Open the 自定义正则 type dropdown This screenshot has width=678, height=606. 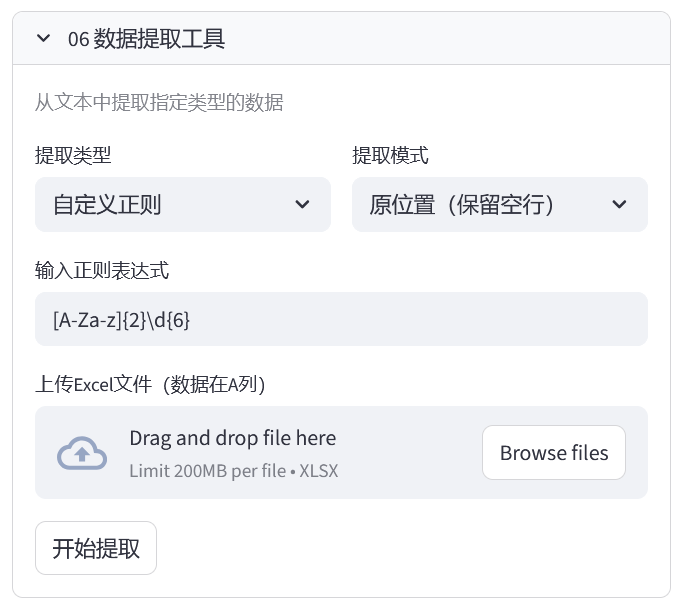pyautogui.click(x=182, y=205)
